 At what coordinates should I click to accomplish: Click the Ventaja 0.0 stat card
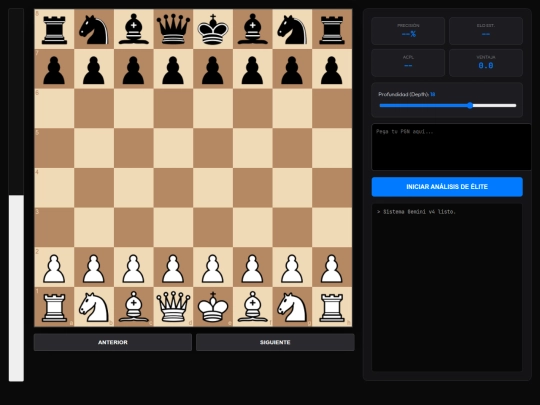pos(486,63)
